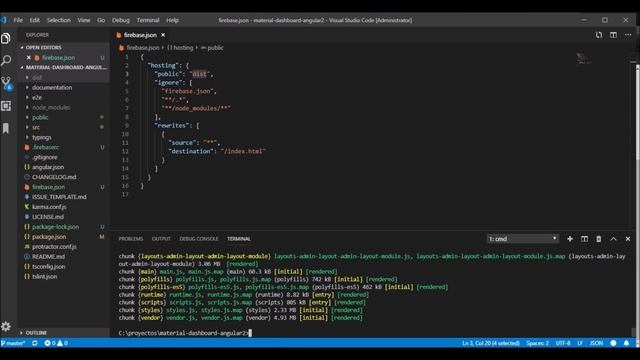The width and height of the screenshot is (640, 360).
Task: Open package.json in explorer
Action: pos(49,237)
